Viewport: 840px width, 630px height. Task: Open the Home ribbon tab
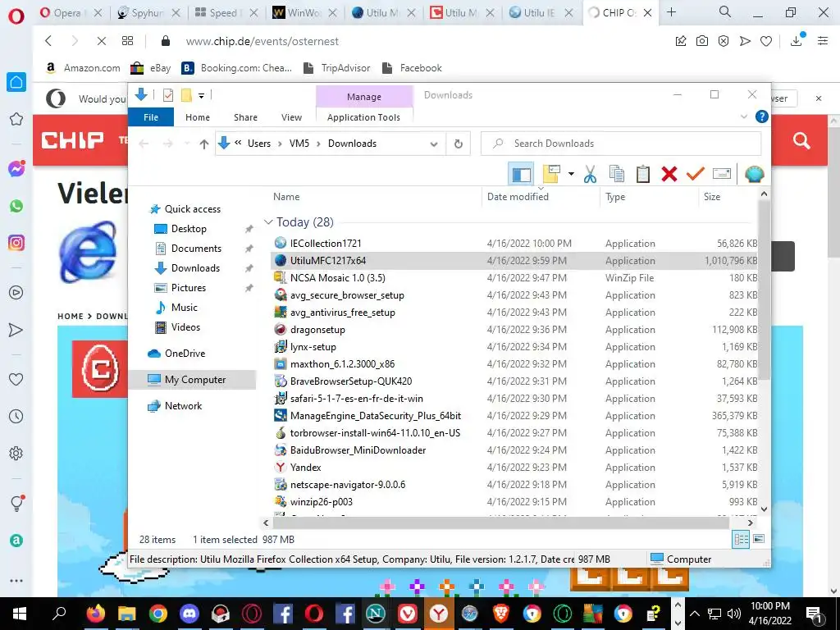[198, 116]
